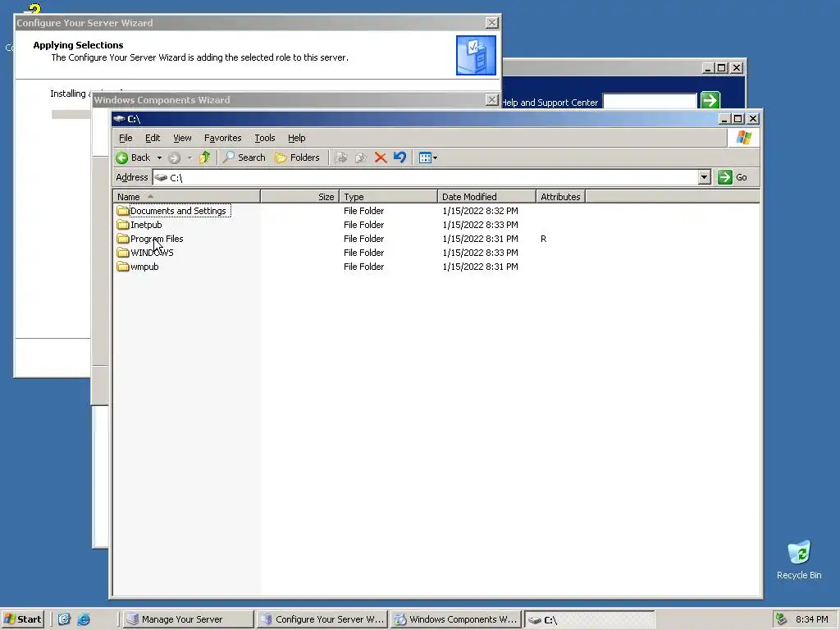Open the Search toolbar button
The width and height of the screenshot is (840, 630).
[x=244, y=157]
